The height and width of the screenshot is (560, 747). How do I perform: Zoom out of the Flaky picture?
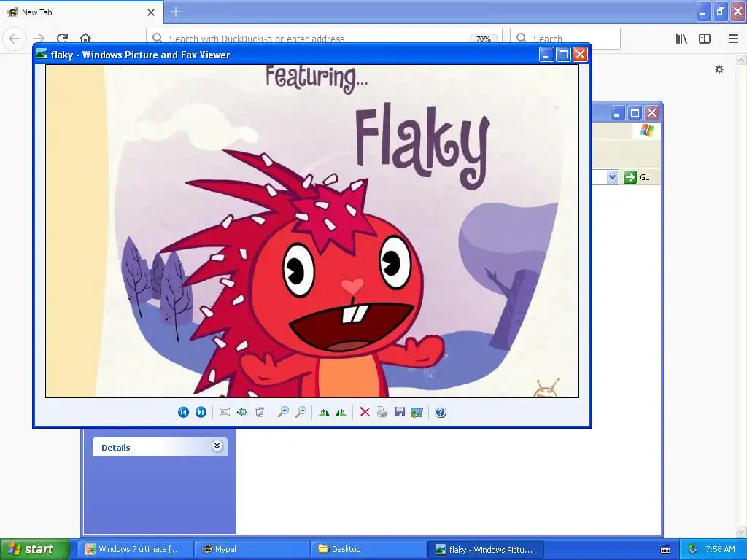point(301,413)
